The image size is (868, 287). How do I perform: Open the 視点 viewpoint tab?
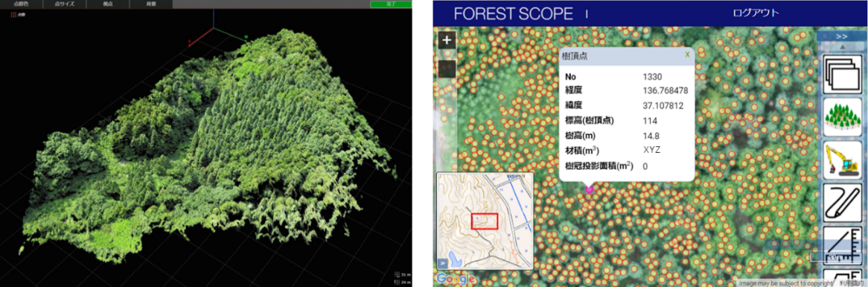107,4
